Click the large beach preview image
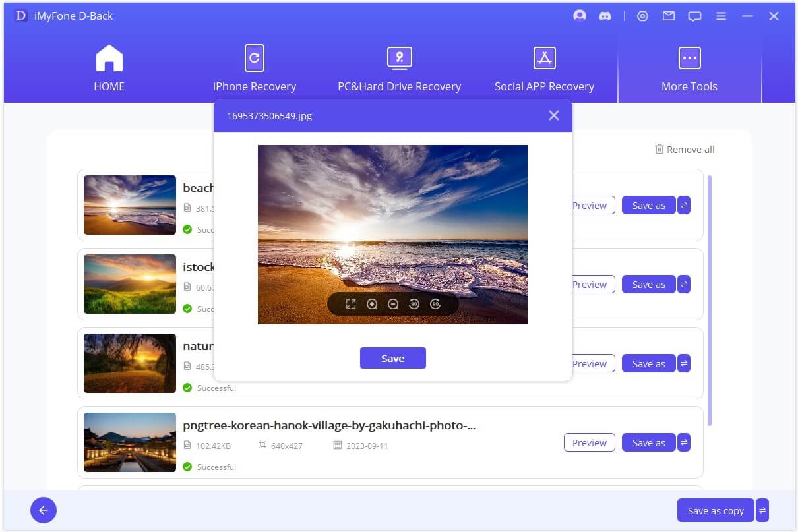The height and width of the screenshot is (532, 798). [392, 234]
